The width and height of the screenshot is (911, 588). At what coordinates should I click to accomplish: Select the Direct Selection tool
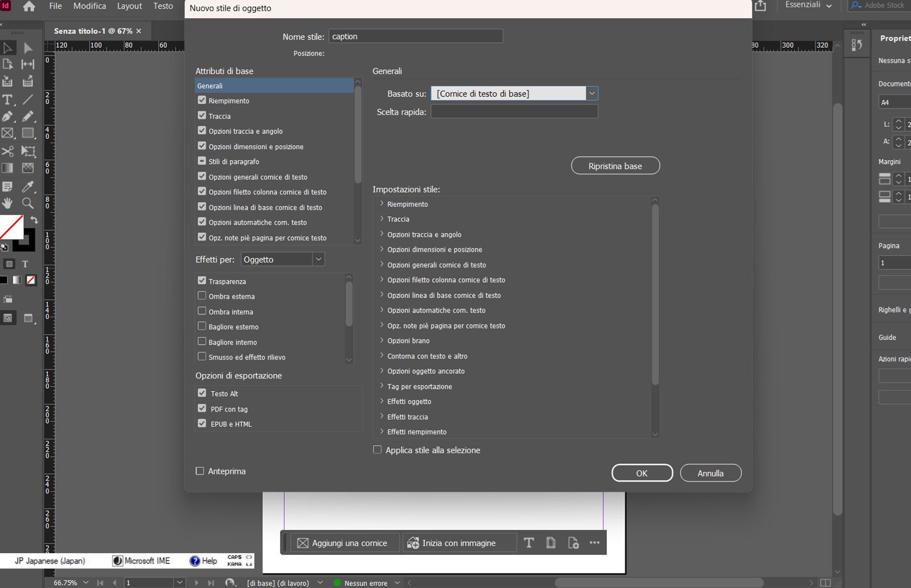click(28, 48)
